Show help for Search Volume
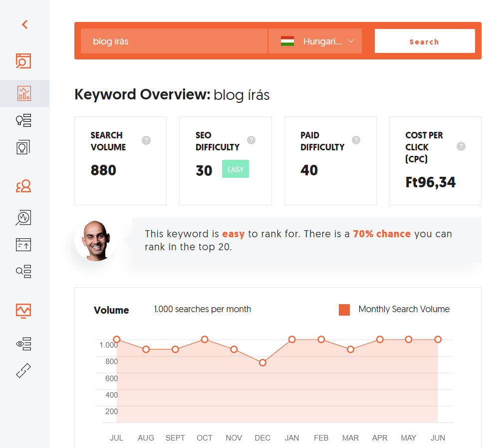The image size is (504, 448). [x=146, y=140]
